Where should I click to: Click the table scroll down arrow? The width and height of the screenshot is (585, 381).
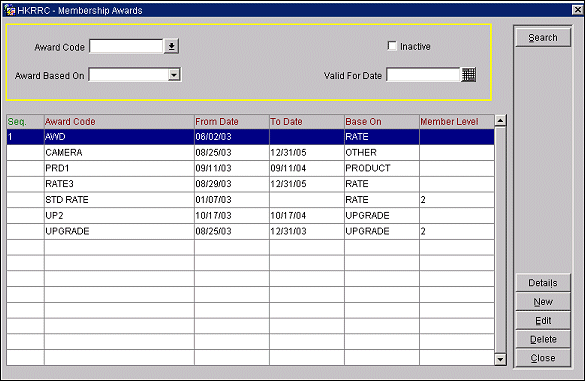(500, 359)
